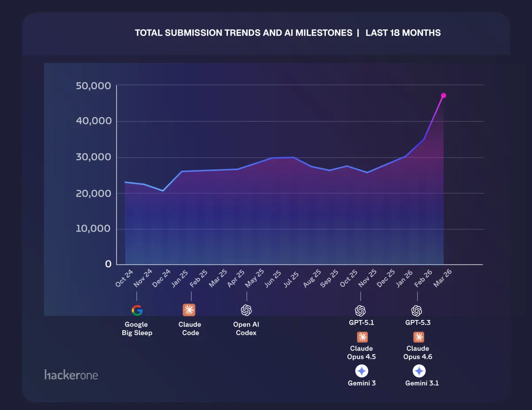Click the hackerone logo at bottom left

71,375
